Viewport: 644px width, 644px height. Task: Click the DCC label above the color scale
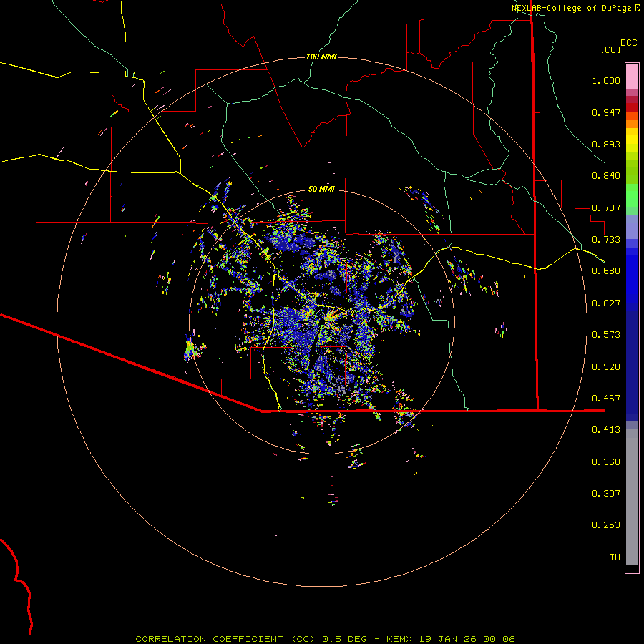[x=629, y=43]
